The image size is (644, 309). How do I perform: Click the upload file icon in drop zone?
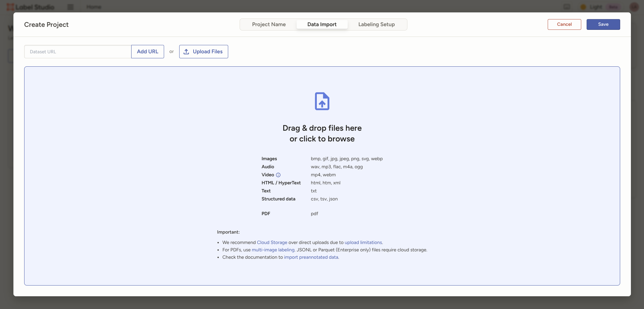[x=322, y=101]
